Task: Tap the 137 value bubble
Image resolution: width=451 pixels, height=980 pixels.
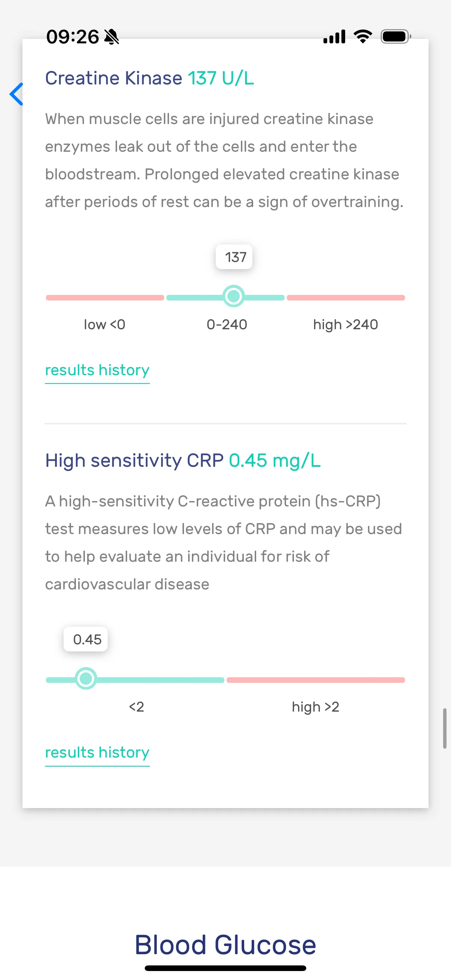Action: pyautogui.click(x=234, y=257)
